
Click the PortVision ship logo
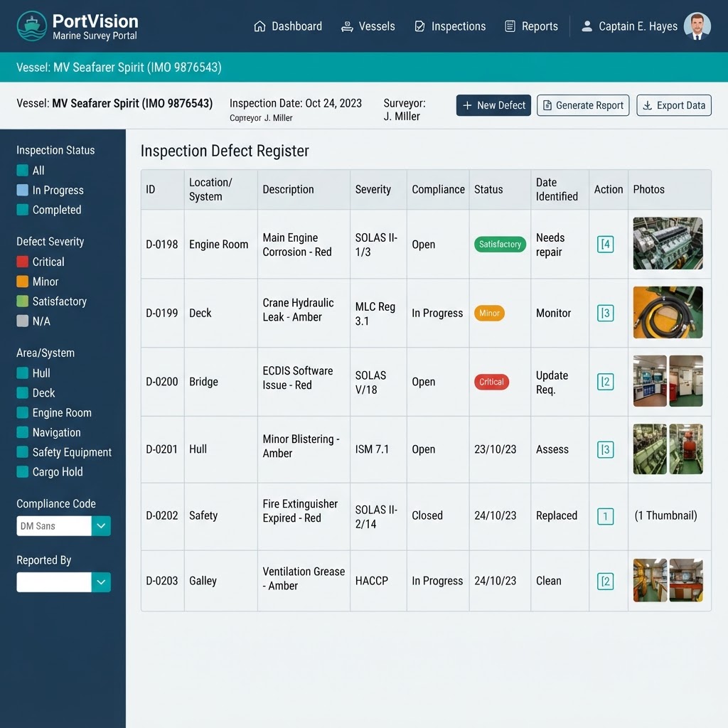coord(31,26)
